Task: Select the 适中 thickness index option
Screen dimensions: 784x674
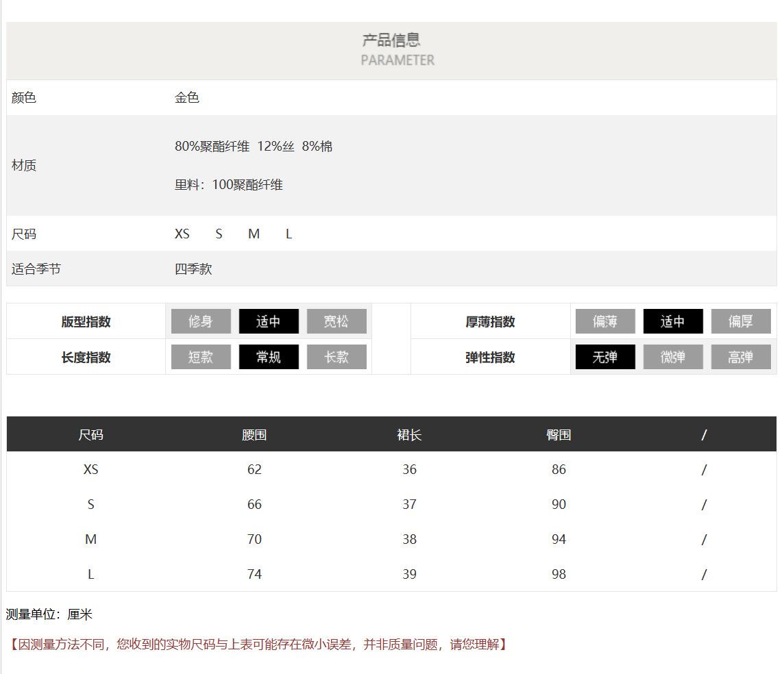Action: [x=673, y=321]
